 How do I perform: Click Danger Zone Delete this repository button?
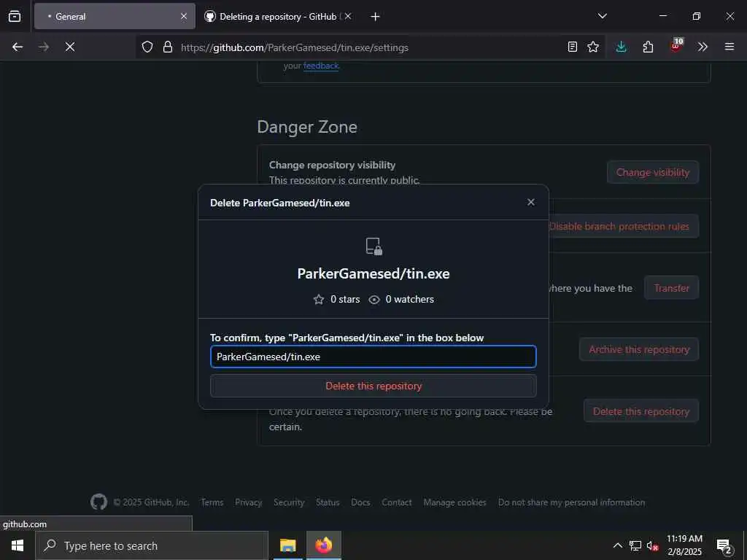(x=640, y=411)
